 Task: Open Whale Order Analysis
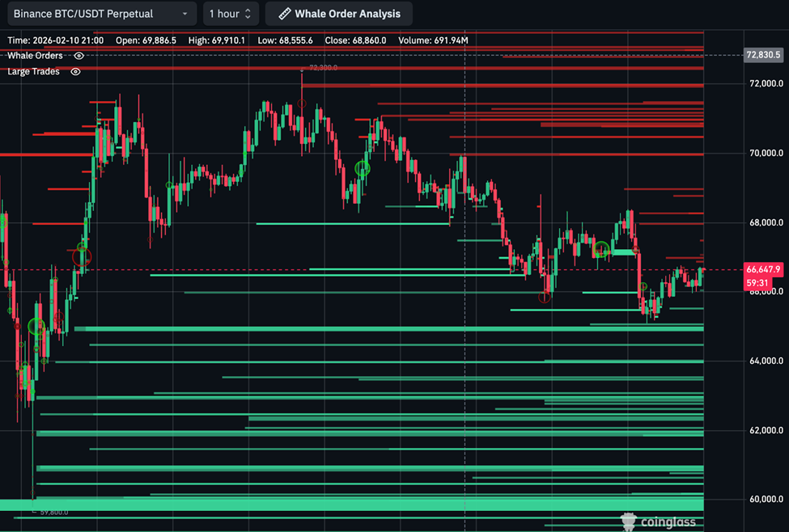338,14
